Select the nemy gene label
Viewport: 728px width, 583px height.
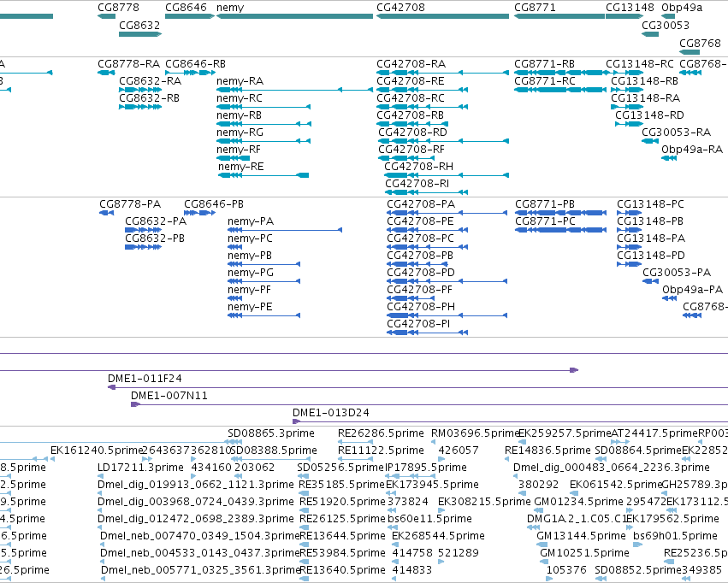[230, 8]
